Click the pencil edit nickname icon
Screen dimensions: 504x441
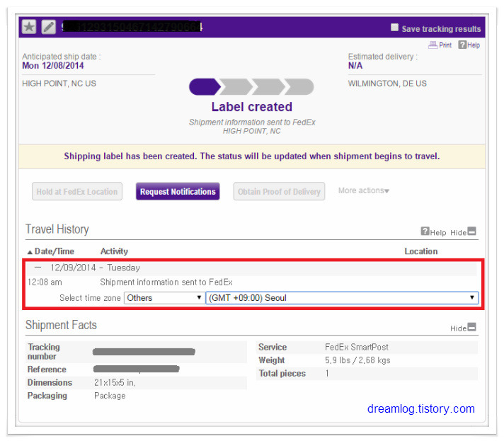coord(49,27)
